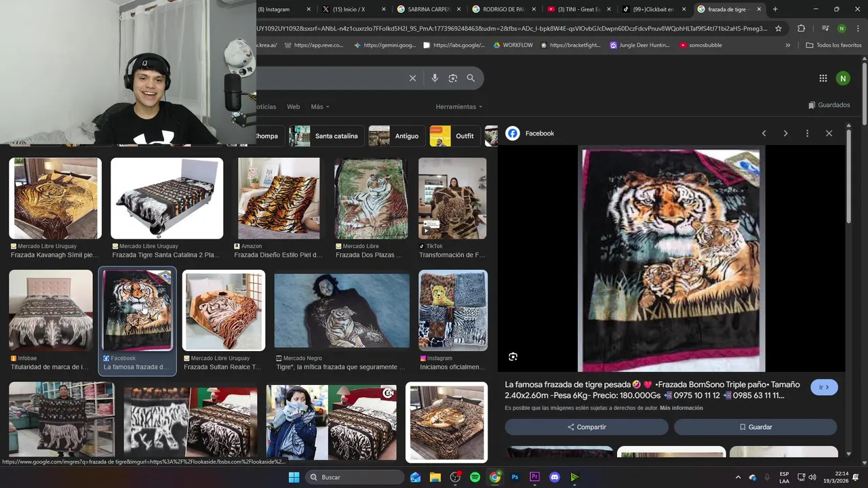The width and height of the screenshot is (868, 488).
Task: Open Discord from the taskbar
Action: (555, 477)
